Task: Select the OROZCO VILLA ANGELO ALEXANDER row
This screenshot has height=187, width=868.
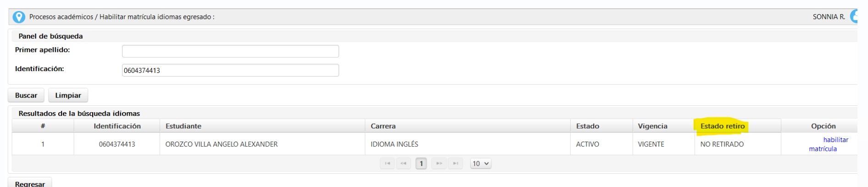Action: click(x=434, y=144)
